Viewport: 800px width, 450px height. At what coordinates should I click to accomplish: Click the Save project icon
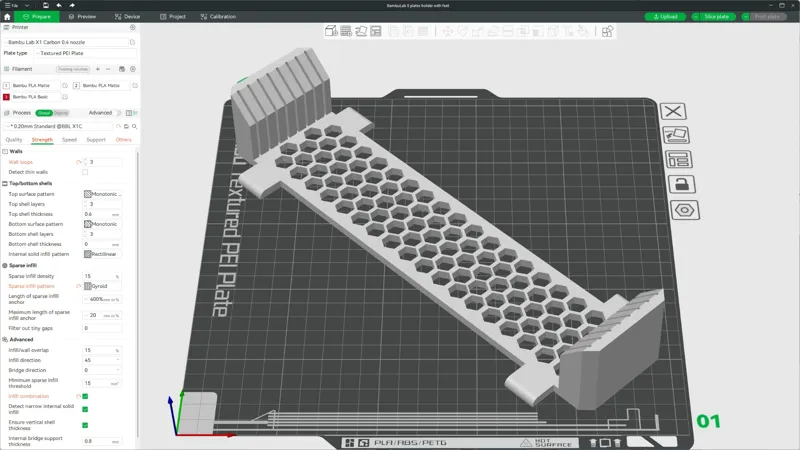(x=45, y=5)
